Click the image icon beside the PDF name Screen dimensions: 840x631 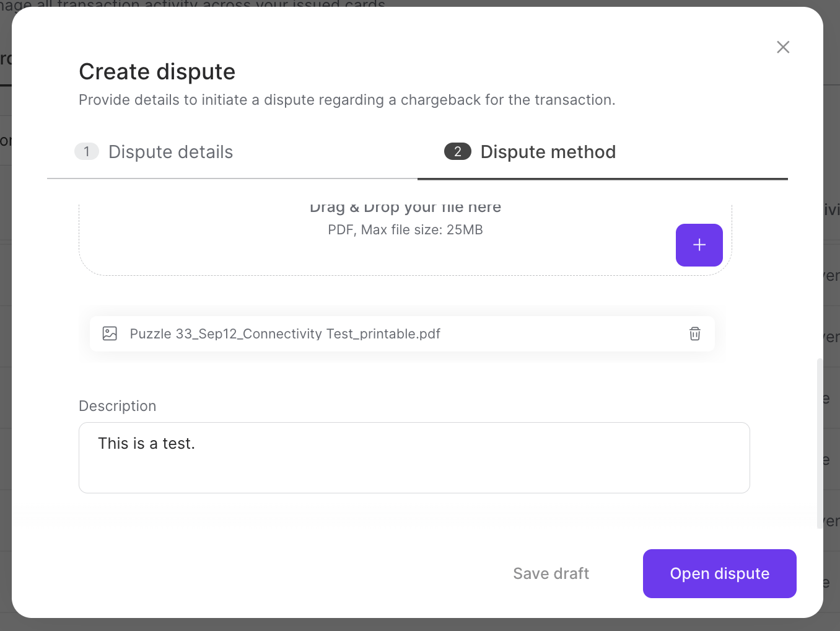(110, 333)
